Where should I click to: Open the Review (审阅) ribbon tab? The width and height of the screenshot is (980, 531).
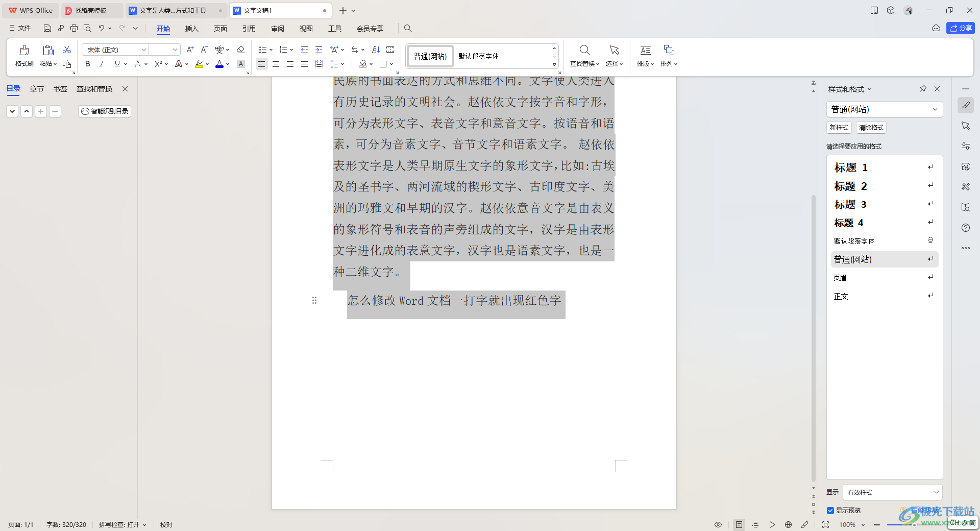tap(277, 29)
